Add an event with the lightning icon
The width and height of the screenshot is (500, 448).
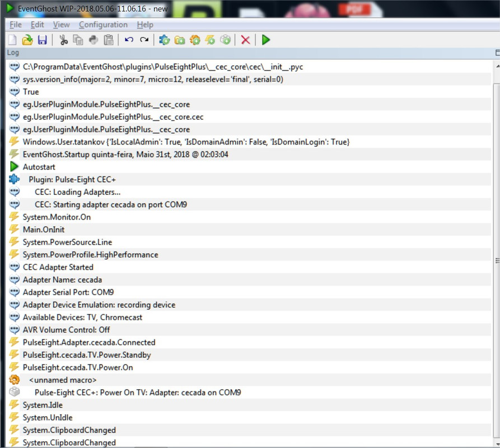click(210, 40)
